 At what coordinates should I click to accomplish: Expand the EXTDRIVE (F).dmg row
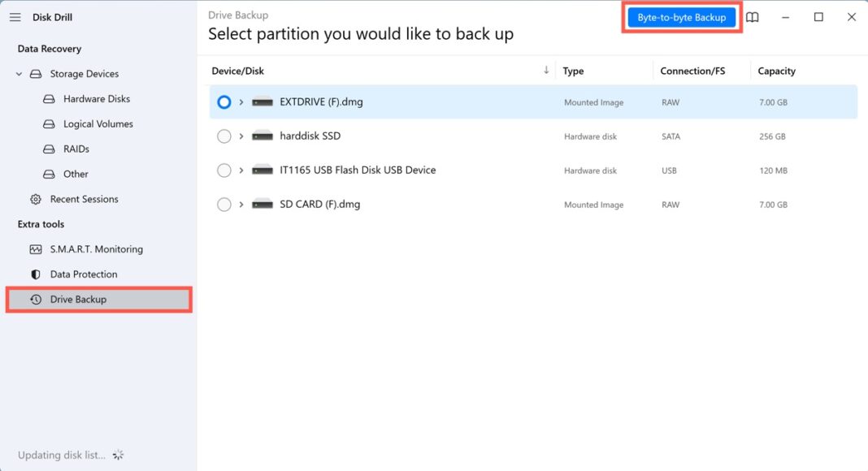click(241, 102)
